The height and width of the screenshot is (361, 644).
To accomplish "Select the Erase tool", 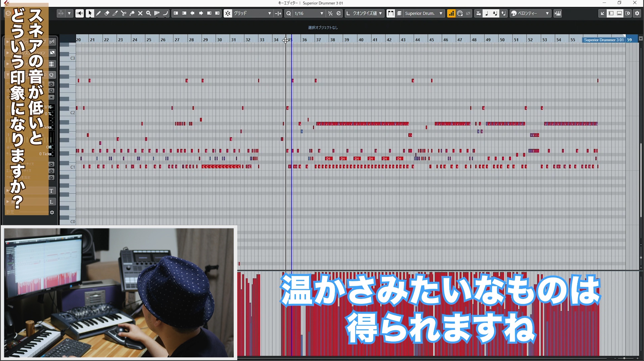I will (x=107, y=13).
